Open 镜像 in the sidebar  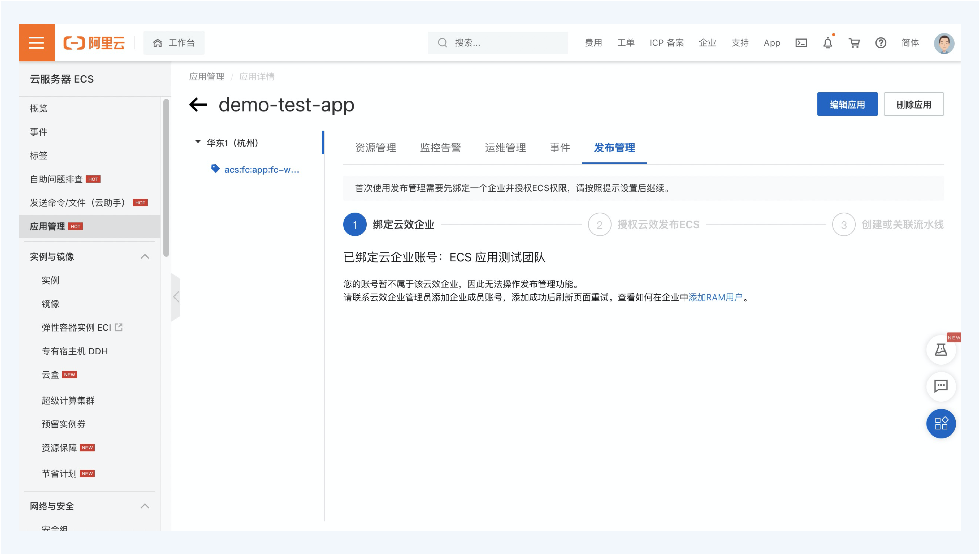point(50,304)
